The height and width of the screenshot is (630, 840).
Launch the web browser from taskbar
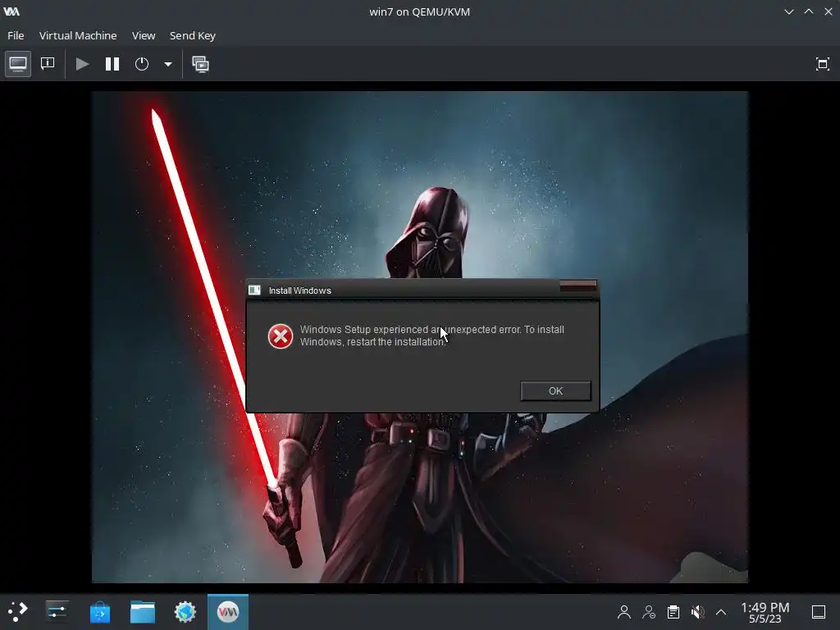(x=185, y=612)
